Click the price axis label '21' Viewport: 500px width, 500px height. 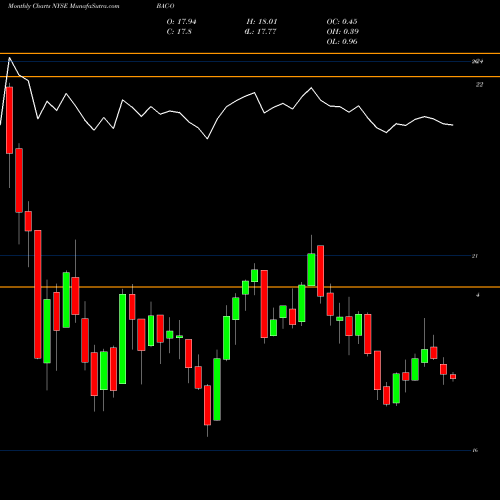[475, 256]
